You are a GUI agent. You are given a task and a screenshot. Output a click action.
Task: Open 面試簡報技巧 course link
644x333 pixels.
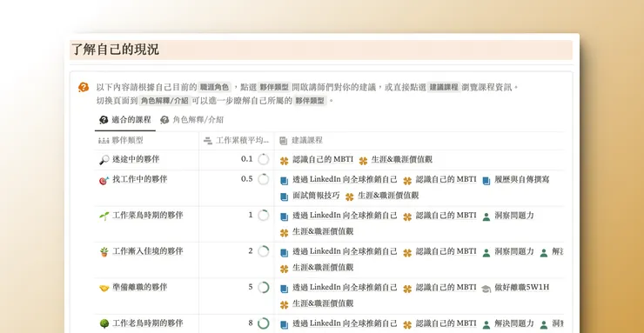pyautogui.click(x=316, y=196)
